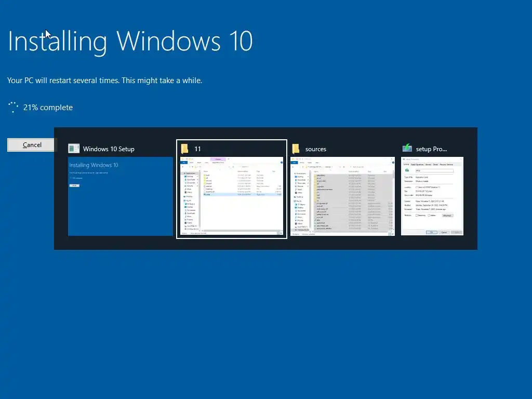This screenshot has height=399, width=532.
Task: Click the 'Windows 10 Setup' switcher title
Action: pos(109,149)
